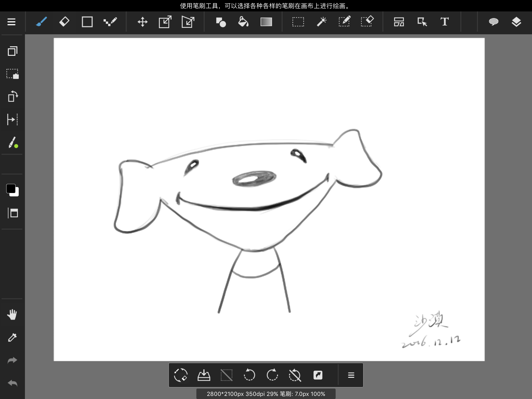Viewport: 532px width, 399px height.
Task: Click the share/export arrow icon
Action: [x=318, y=375]
